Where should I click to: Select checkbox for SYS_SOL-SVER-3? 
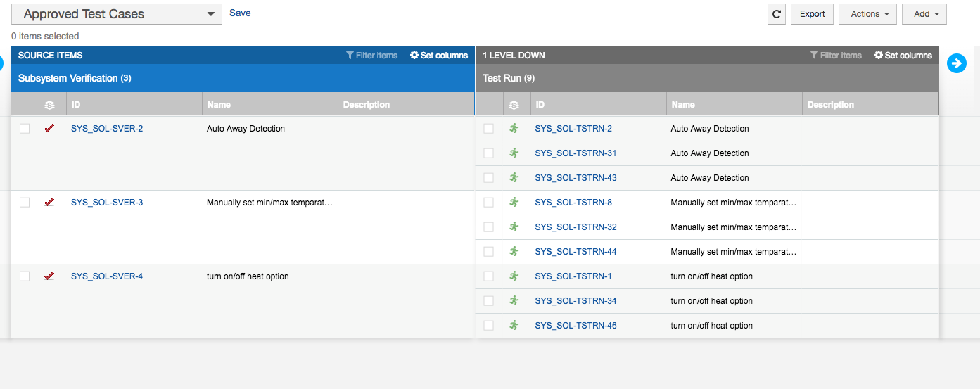[x=25, y=203]
